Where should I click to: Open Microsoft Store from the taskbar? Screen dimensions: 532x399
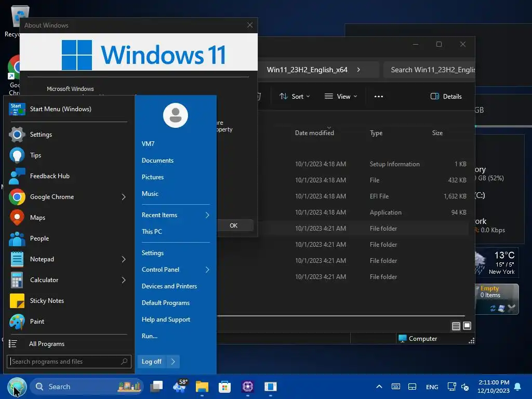224,387
